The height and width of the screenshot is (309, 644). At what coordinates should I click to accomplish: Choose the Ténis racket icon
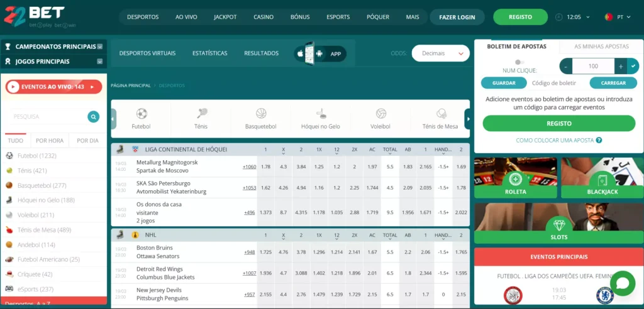click(201, 114)
